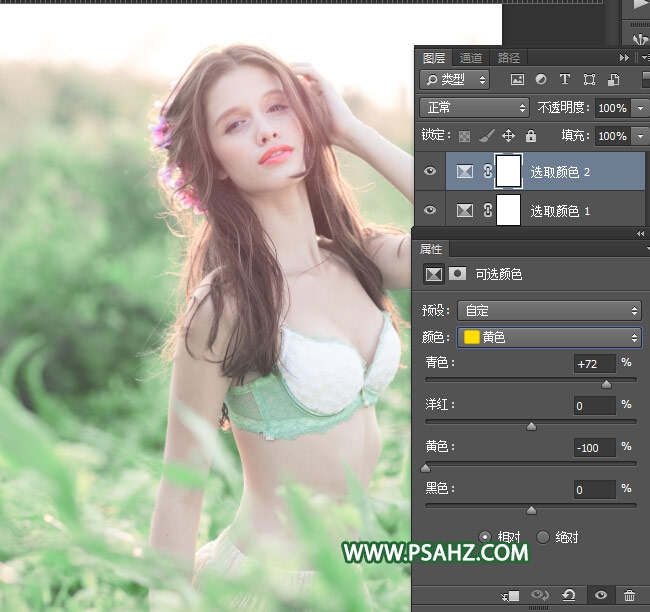Switch to the 路径 tab
This screenshot has width=650, height=612.
click(x=508, y=58)
